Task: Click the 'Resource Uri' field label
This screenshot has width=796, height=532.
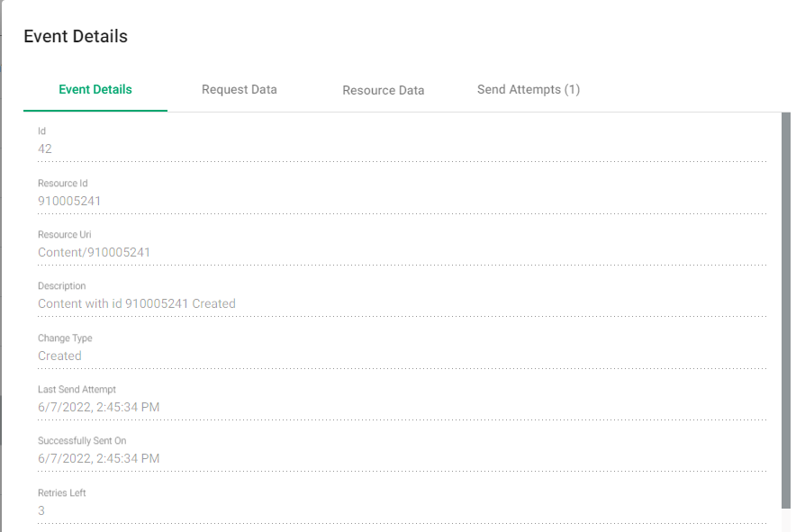Action: tap(65, 235)
